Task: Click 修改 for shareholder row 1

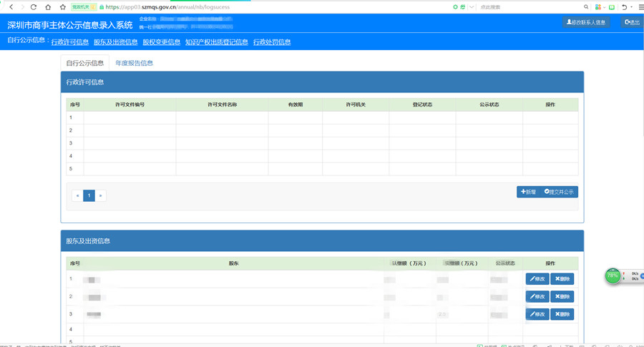Action: point(537,279)
